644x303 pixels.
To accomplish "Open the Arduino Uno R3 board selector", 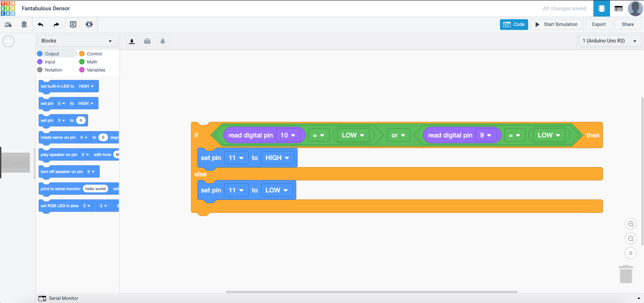I will point(610,41).
